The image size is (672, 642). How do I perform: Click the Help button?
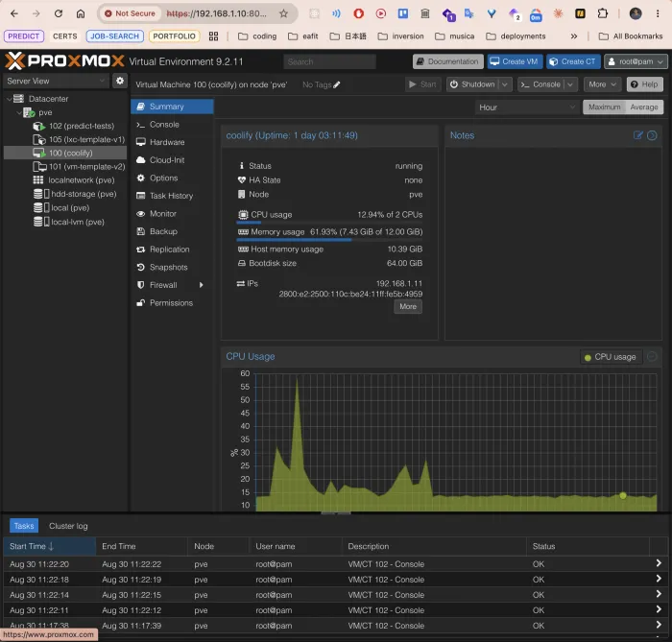[x=644, y=84]
